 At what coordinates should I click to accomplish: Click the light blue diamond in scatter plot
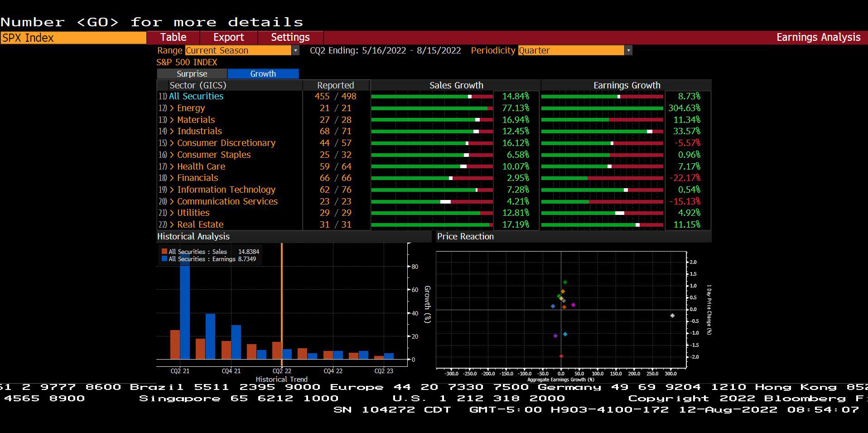coord(565,334)
